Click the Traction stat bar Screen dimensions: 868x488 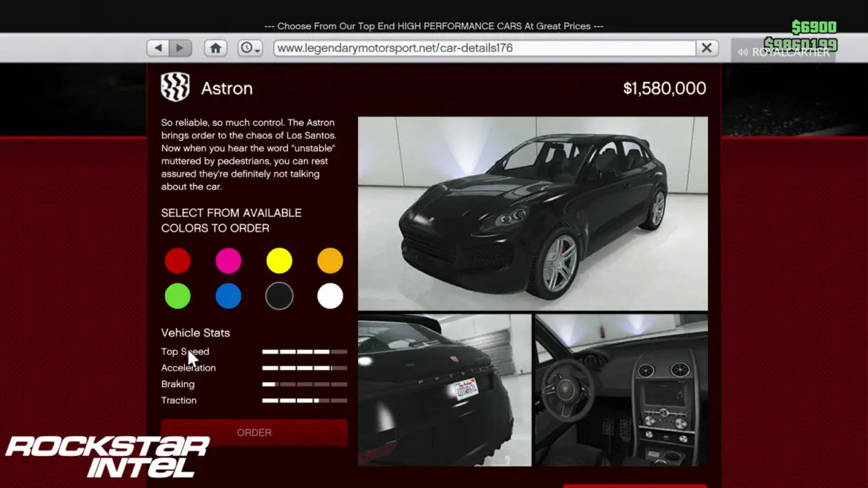pyautogui.click(x=305, y=401)
